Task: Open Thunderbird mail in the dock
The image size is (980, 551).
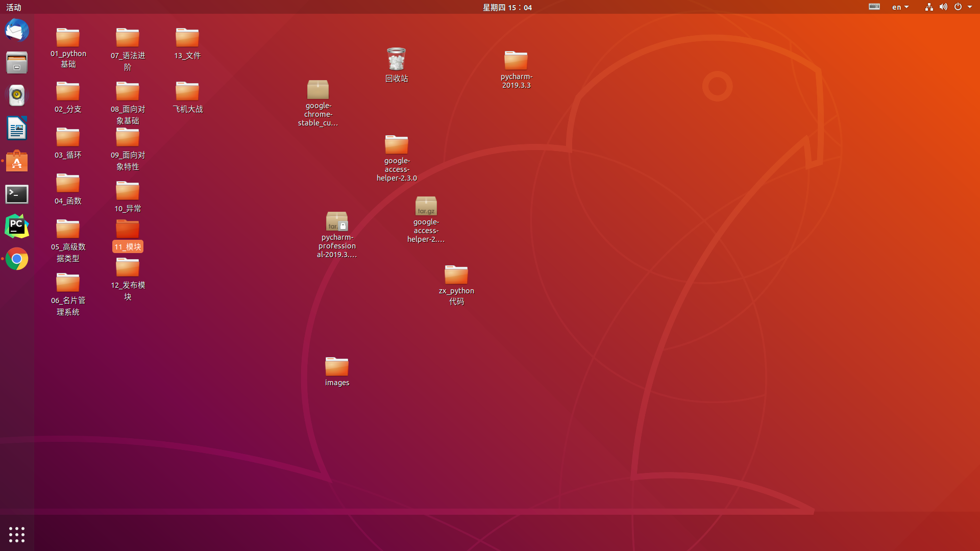Action: coord(17,30)
